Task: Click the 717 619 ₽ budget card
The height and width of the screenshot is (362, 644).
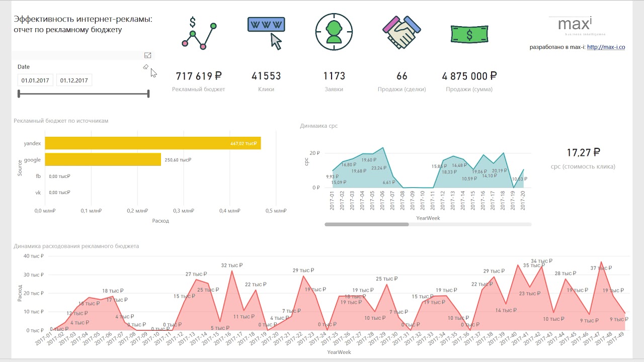Action: [x=199, y=76]
